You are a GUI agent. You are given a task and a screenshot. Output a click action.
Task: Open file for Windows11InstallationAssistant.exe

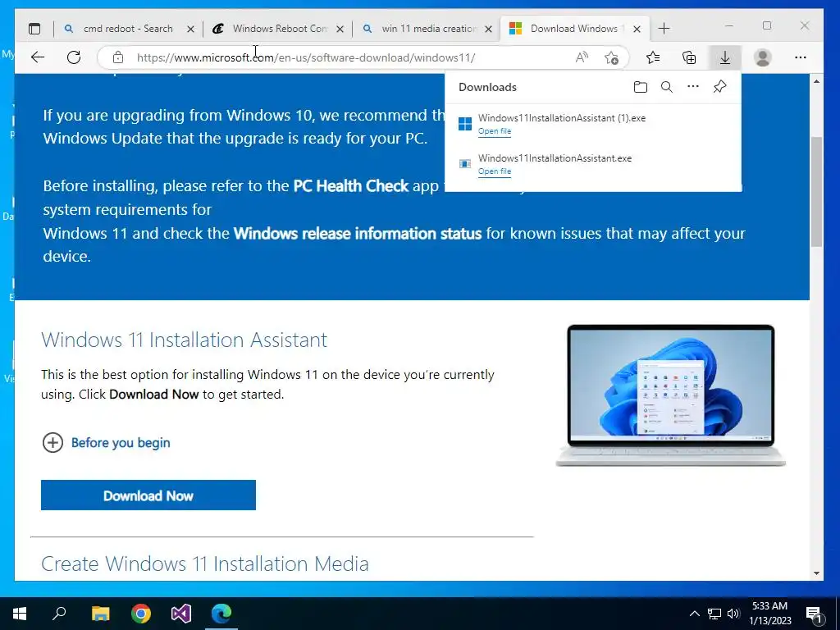495,171
